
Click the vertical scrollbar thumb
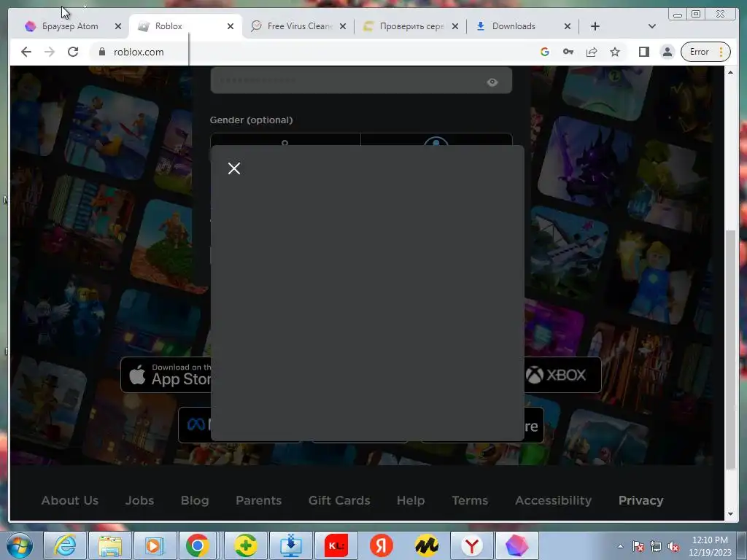tap(731, 350)
